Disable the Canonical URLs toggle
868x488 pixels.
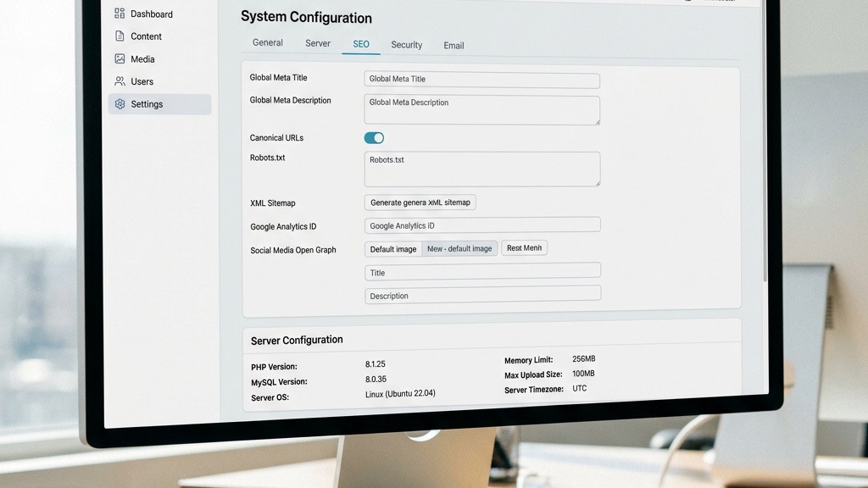point(373,137)
